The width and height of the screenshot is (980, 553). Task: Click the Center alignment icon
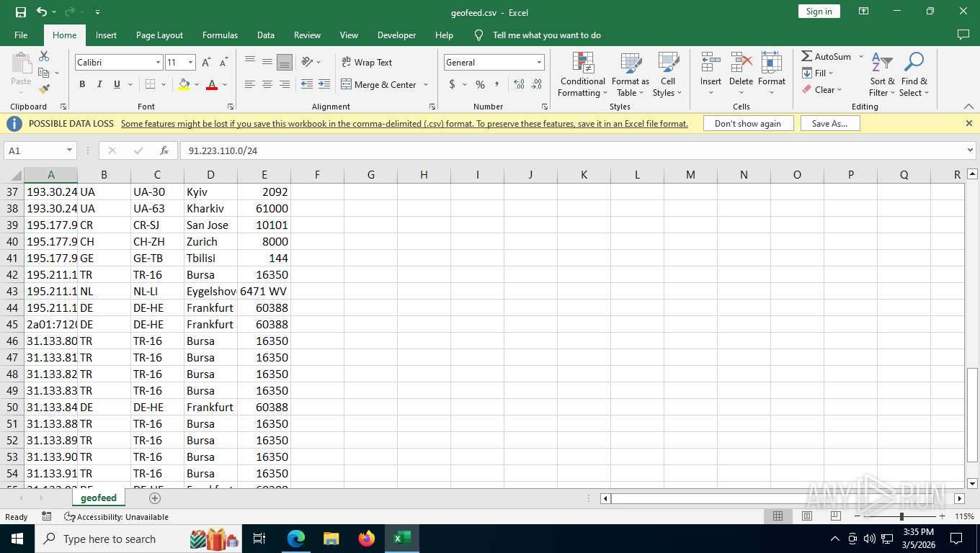click(267, 84)
